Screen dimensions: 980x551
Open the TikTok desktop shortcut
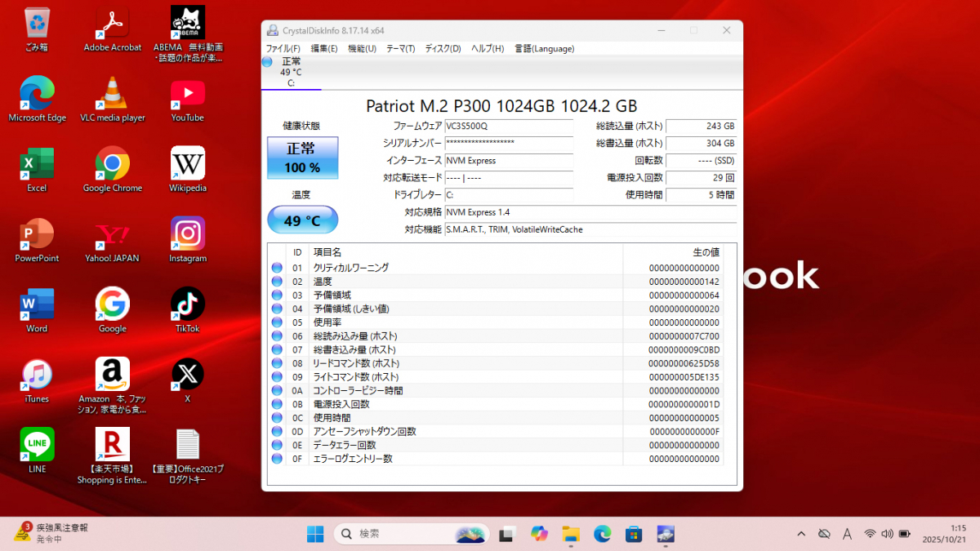pos(187,302)
